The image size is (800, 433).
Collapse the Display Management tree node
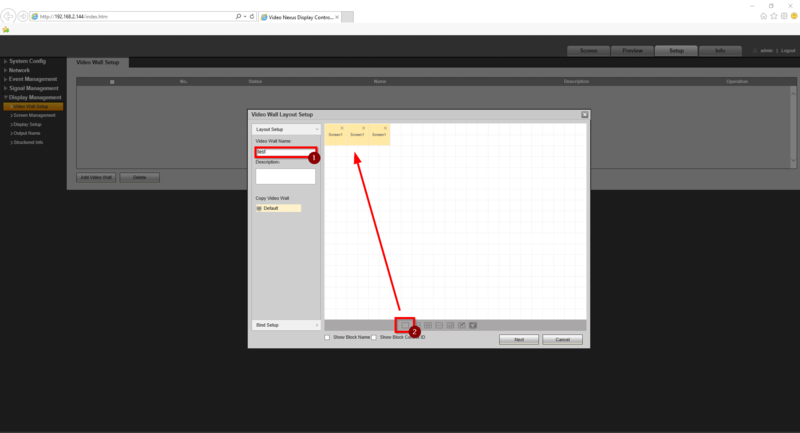tap(5, 97)
